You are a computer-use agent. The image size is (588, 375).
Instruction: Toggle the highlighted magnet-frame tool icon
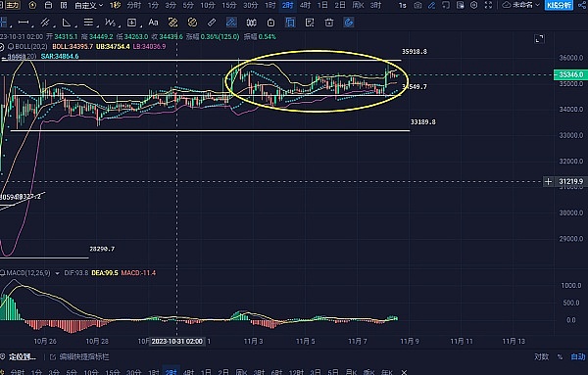pos(290,23)
